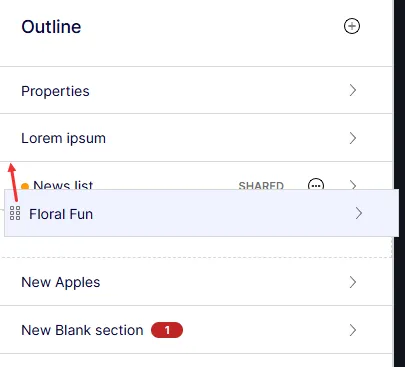This screenshot has width=405, height=367.
Task: Select the Floral Fun section label
Action: [61, 214]
